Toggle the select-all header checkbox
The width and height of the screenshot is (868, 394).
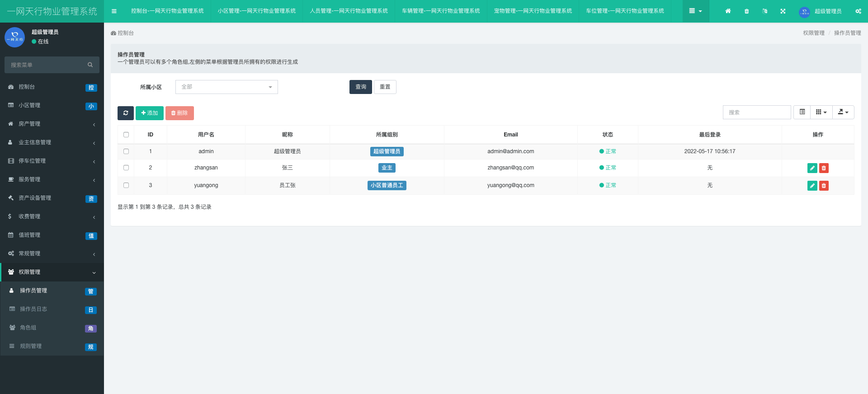tap(126, 135)
